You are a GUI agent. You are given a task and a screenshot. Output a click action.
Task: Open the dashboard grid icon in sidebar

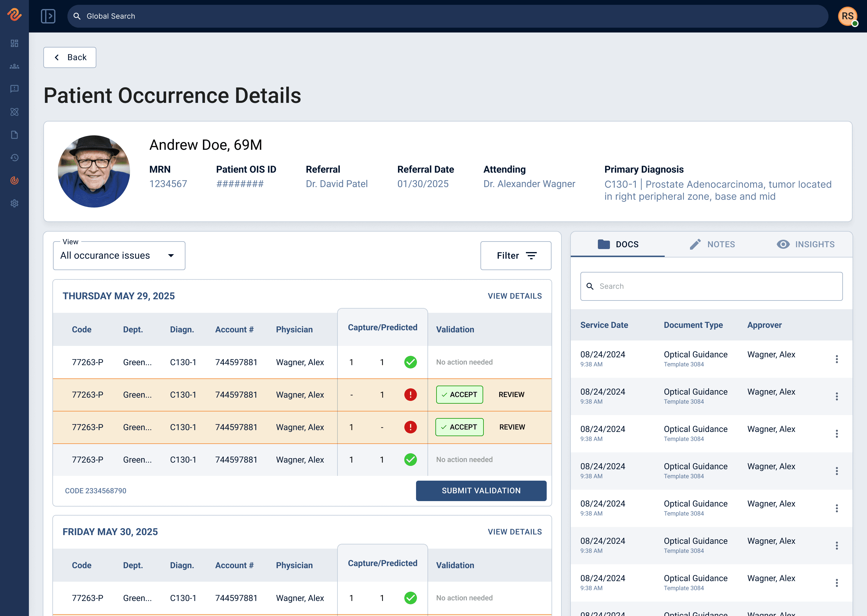coord(14,43)
